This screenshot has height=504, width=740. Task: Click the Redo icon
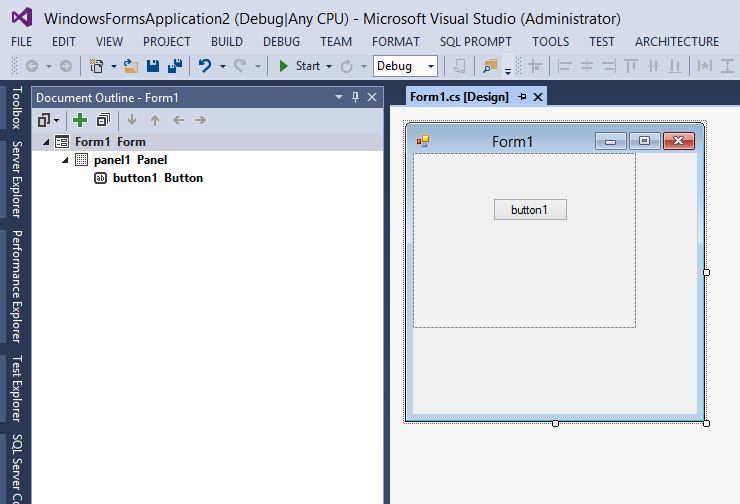[240, 66]
